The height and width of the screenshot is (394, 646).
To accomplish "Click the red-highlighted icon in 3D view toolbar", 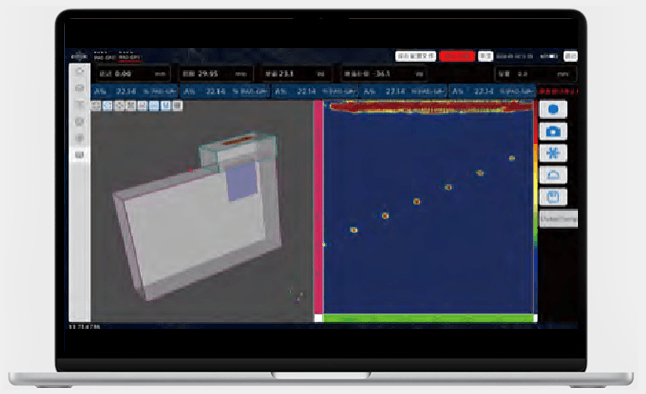I will tap(143, 106).
